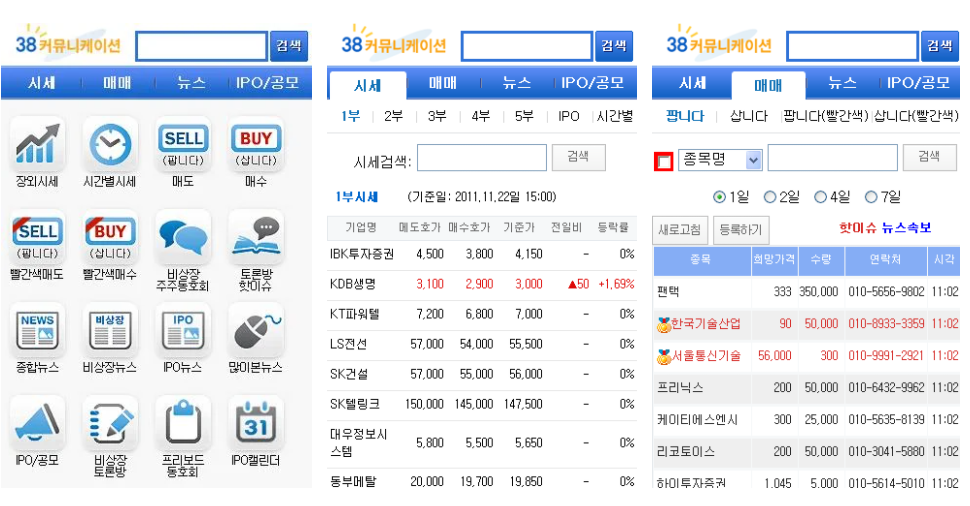Click 38커뮤니케이션 logo in left screen

pos(67,42)
